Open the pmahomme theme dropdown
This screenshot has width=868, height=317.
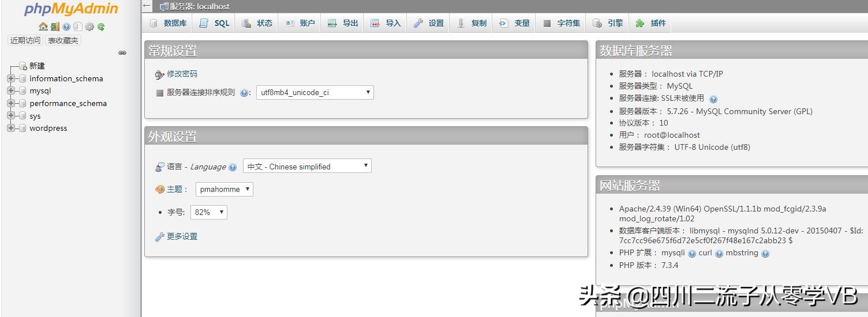coord(225,189)
